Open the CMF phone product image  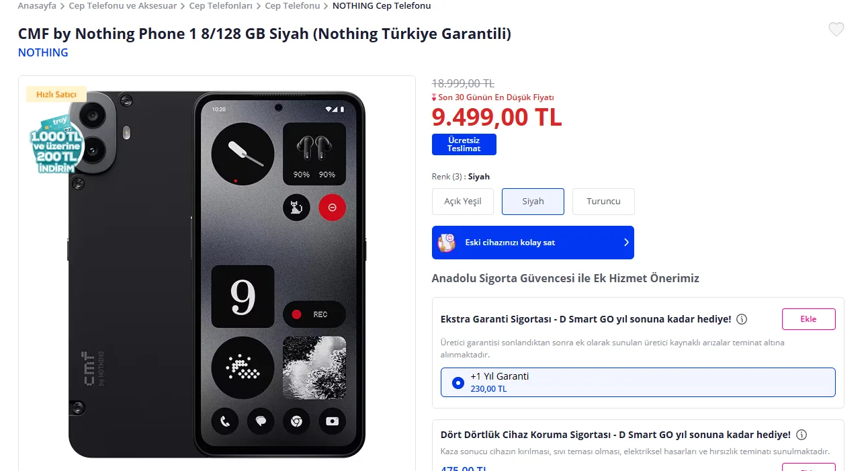[x=216, y=274]
